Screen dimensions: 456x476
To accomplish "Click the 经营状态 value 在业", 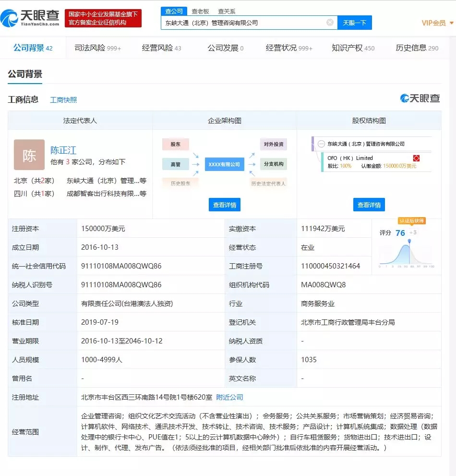I will [308, 247].
